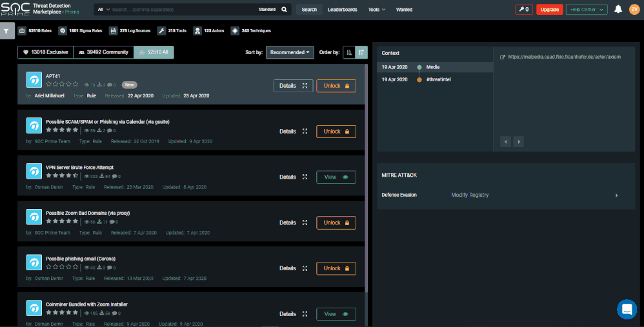Expand Details for VPN Server Brute Force
Image resolution: width=644 pixels, height=327 pixels.
coord(293,177)
